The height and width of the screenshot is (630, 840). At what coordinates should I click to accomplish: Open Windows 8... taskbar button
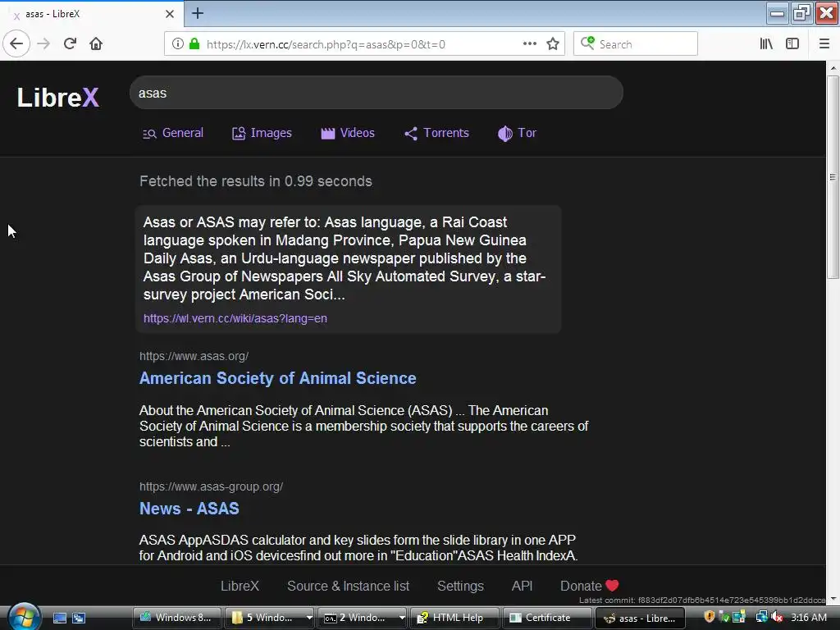point(176,618)
